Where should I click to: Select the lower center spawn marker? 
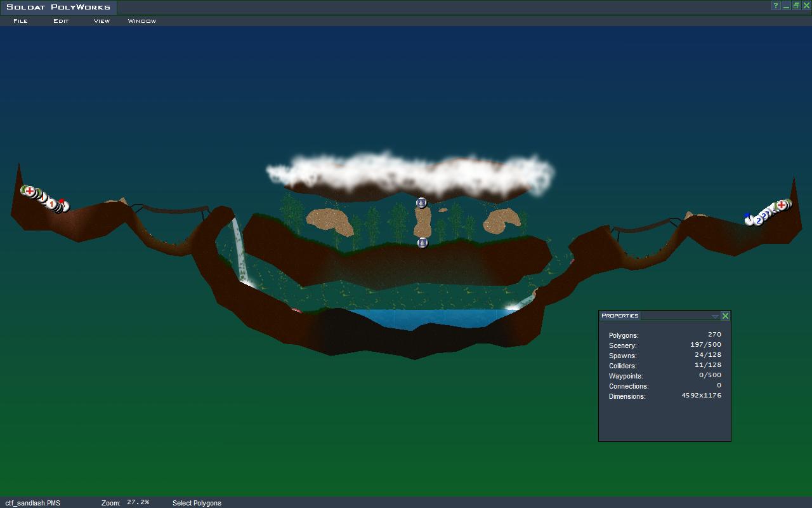point(422,243)
